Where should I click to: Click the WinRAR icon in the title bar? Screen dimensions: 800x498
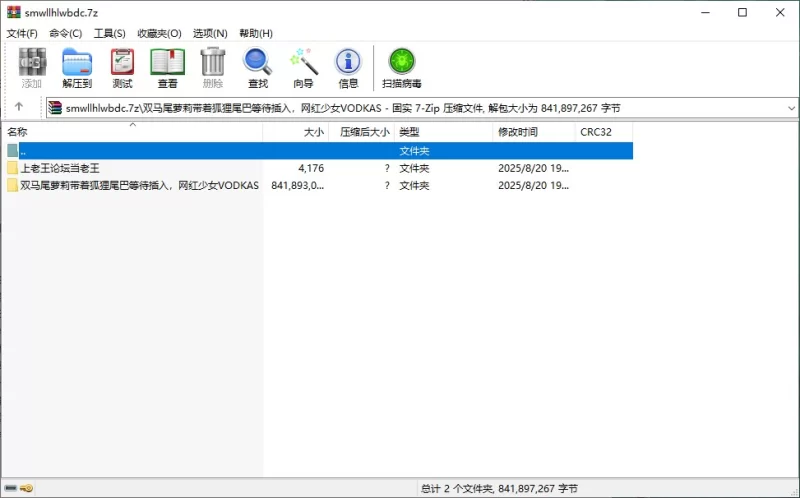(x=14, y=12)
